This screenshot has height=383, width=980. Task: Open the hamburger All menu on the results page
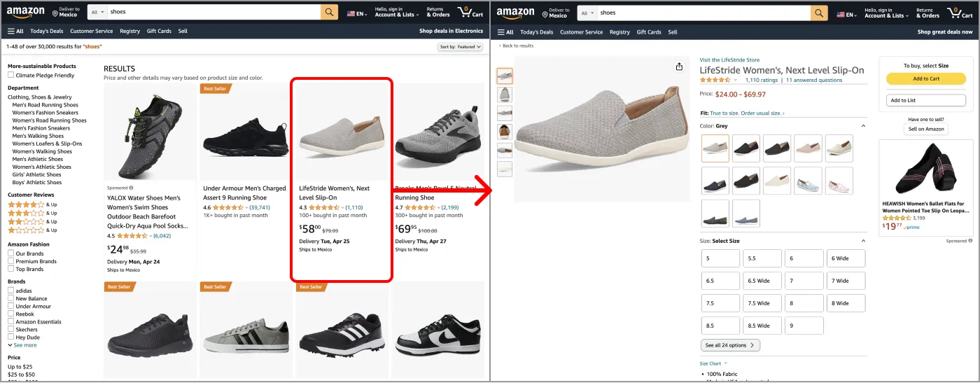(x=15, y=32)
